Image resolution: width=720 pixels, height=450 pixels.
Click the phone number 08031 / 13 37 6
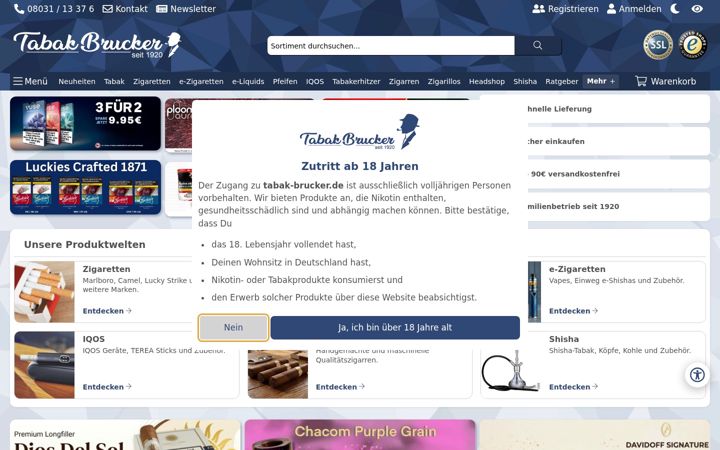click(54, 9)
